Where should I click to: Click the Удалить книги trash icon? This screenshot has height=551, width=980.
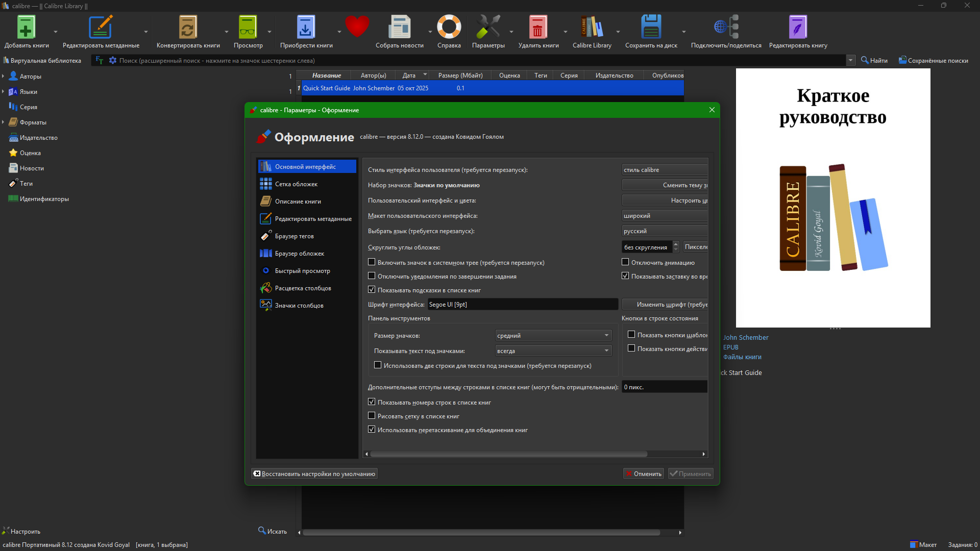point(537,28)
